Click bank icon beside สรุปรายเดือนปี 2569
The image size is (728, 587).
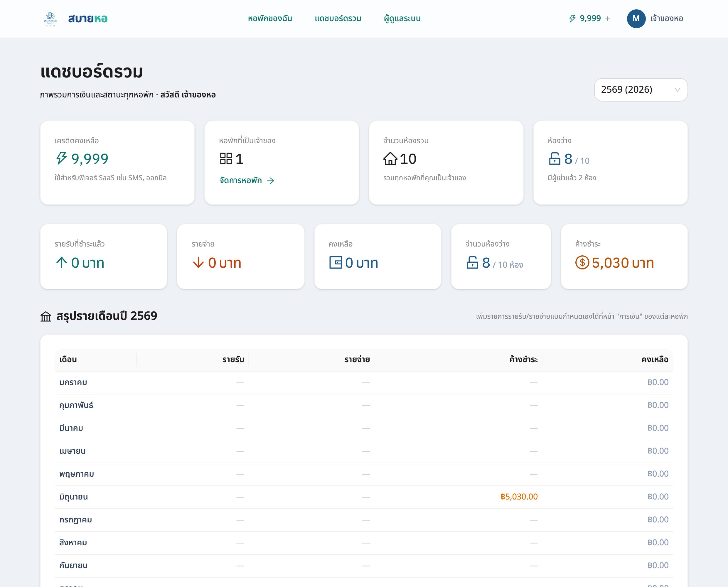[x=46, y=316]
